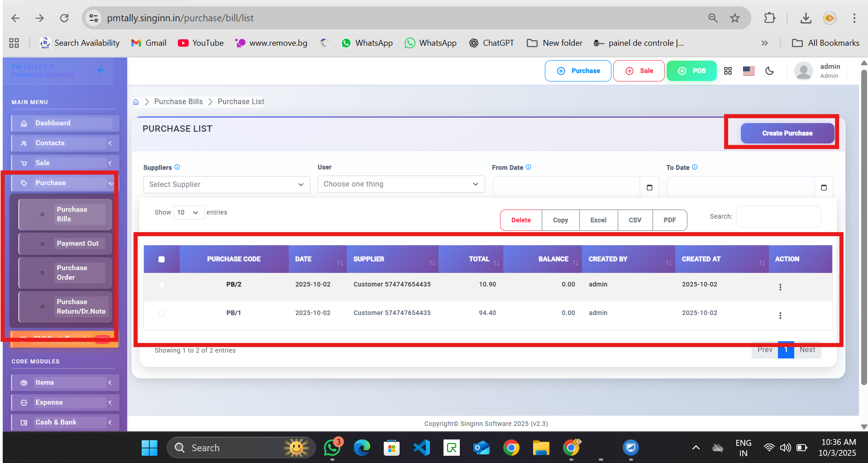868x463 pixels.
Task: Select Payment Out menu item
Action: (x=77, y=243)
